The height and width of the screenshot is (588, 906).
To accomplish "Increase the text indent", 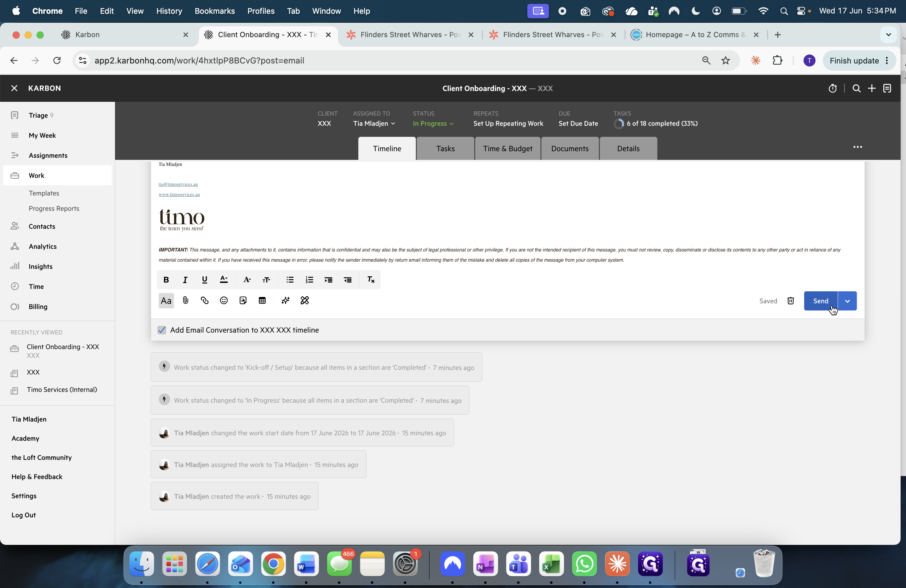I will click(328, 280).
